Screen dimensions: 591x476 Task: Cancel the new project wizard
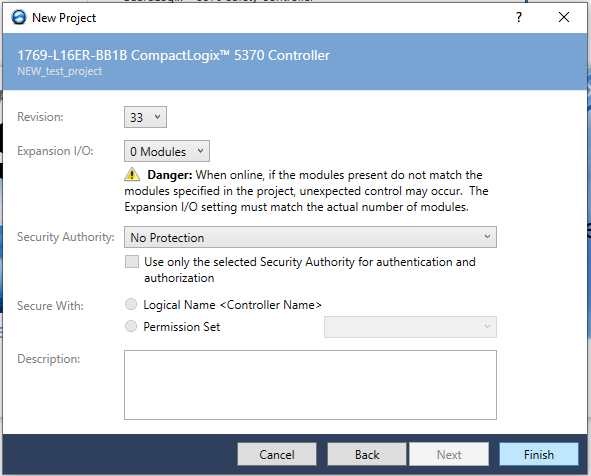click(277, 454)
